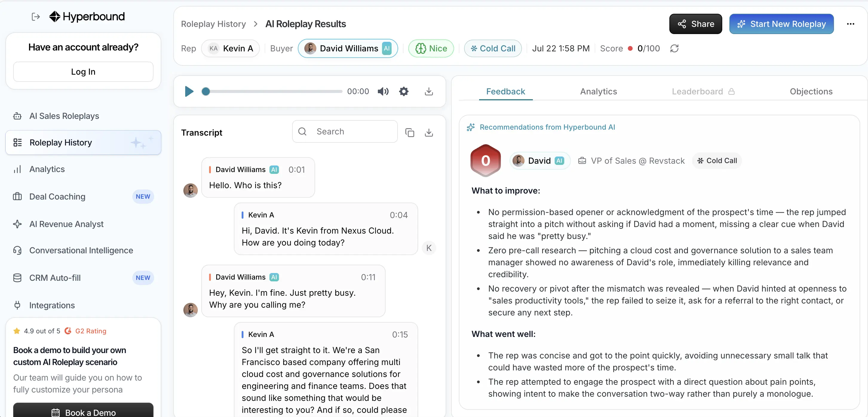This screenshot has width=868, height=417.
Task: Click the 'Jul 22 1:58 PM' date
Action: click(561, 49)
